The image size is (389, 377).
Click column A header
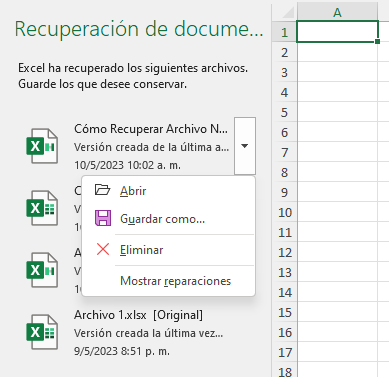337,13
